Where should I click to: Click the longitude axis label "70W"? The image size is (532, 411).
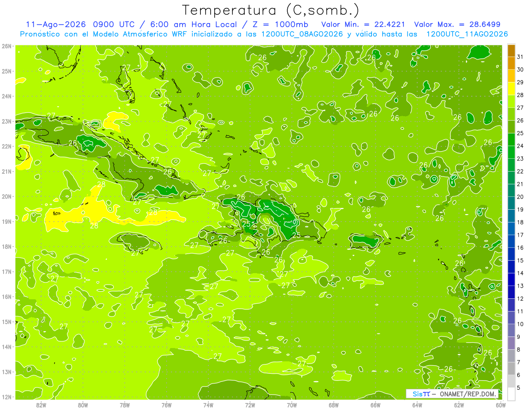(x=292, y=405)
